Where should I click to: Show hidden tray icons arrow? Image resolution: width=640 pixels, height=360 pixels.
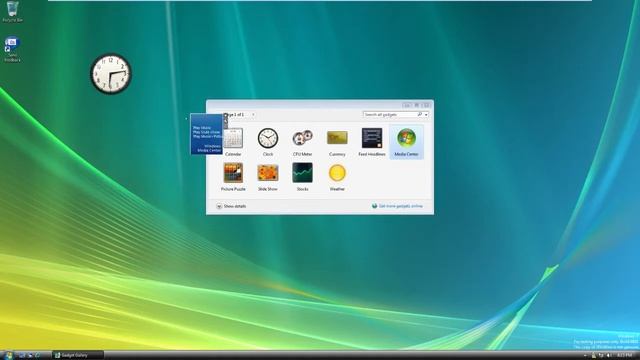click(x=586, y=356)
